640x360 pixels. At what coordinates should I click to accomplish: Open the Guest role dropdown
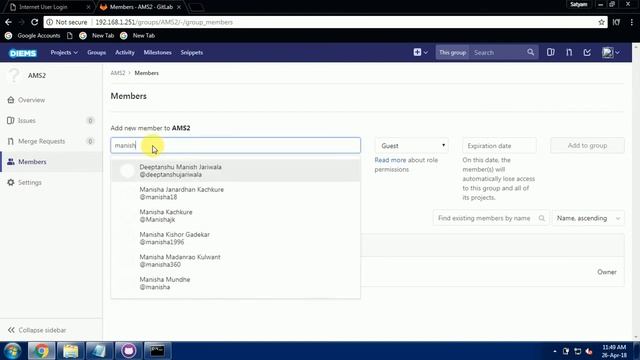point(411,146)
